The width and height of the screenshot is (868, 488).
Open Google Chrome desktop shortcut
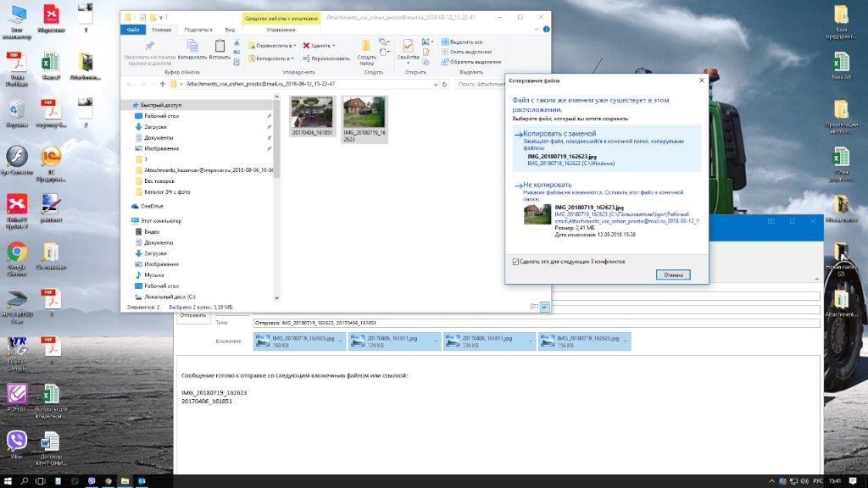pyautogui.click(x=17, y=258)
